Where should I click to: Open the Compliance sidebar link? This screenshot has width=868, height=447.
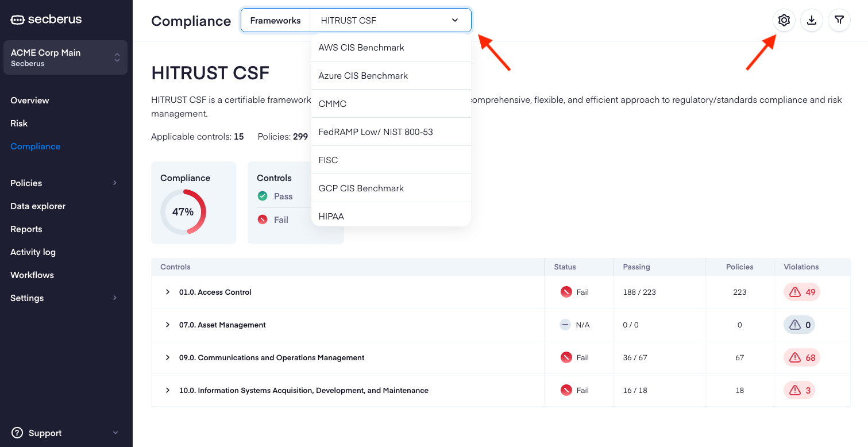[35, 146]
